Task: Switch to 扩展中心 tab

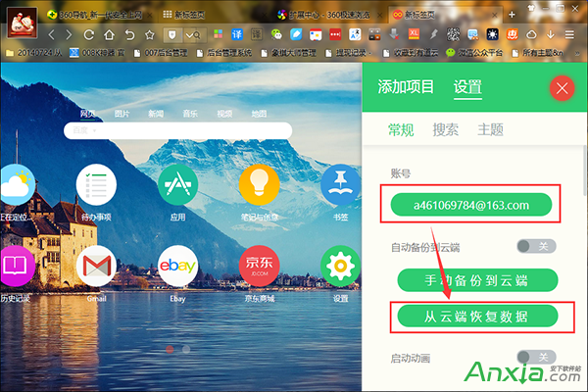Action: tap(328, 15)
